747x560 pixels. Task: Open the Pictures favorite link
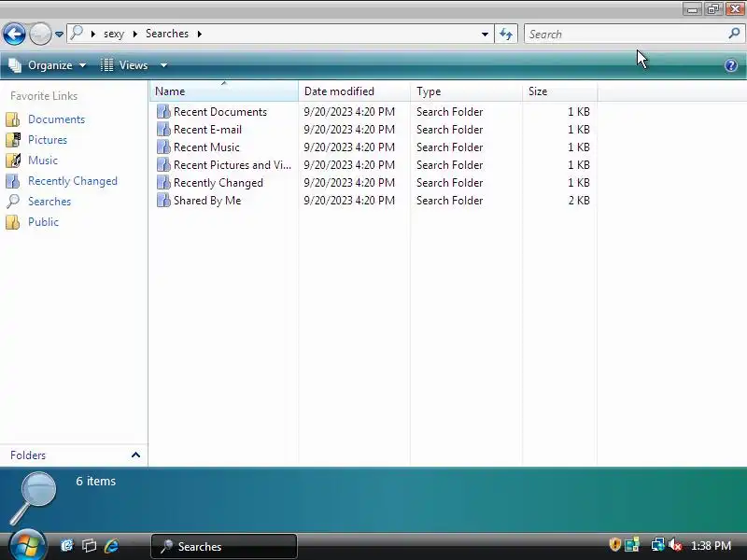48,139
